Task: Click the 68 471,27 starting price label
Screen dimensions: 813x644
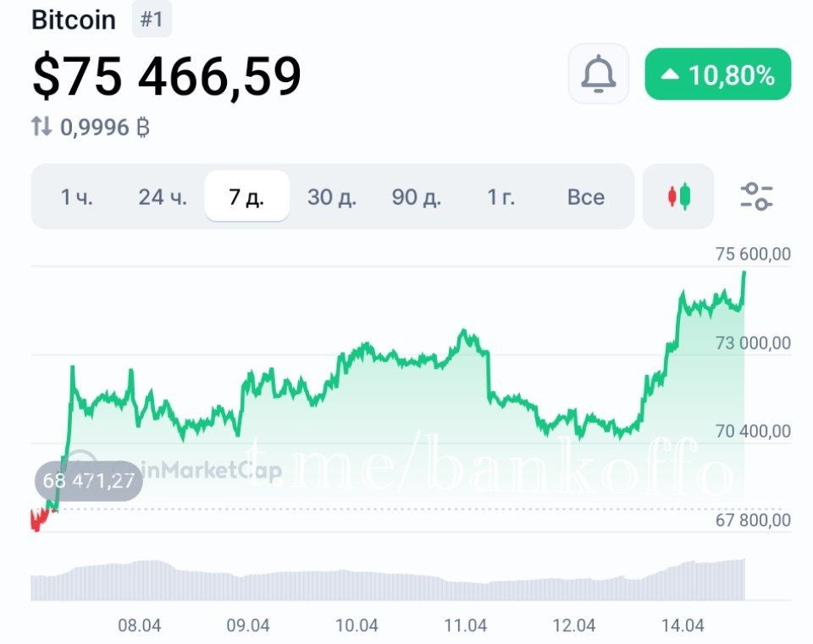Action: [x=89, y=482]
